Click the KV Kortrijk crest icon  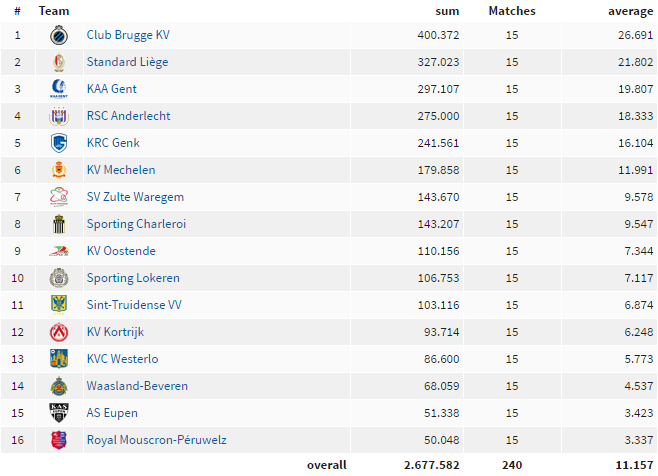[59, 332]
